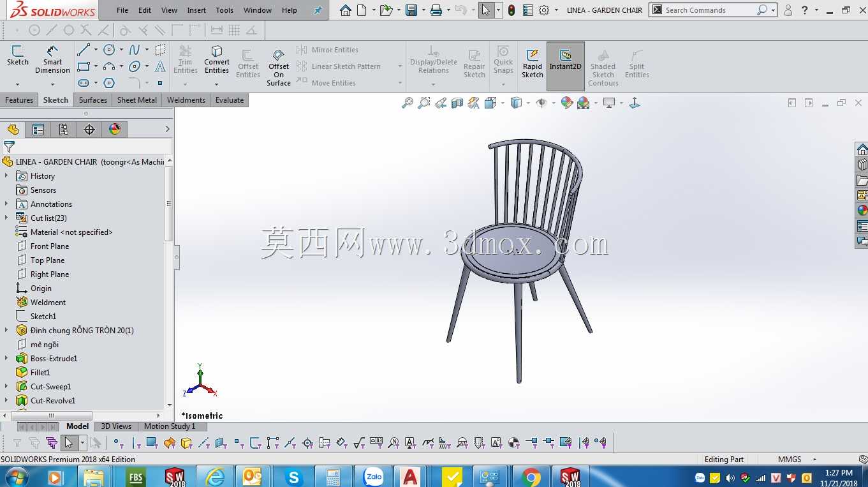Open the Design Library task pane icon
868x487 pixels.
(x=862, y=165)
